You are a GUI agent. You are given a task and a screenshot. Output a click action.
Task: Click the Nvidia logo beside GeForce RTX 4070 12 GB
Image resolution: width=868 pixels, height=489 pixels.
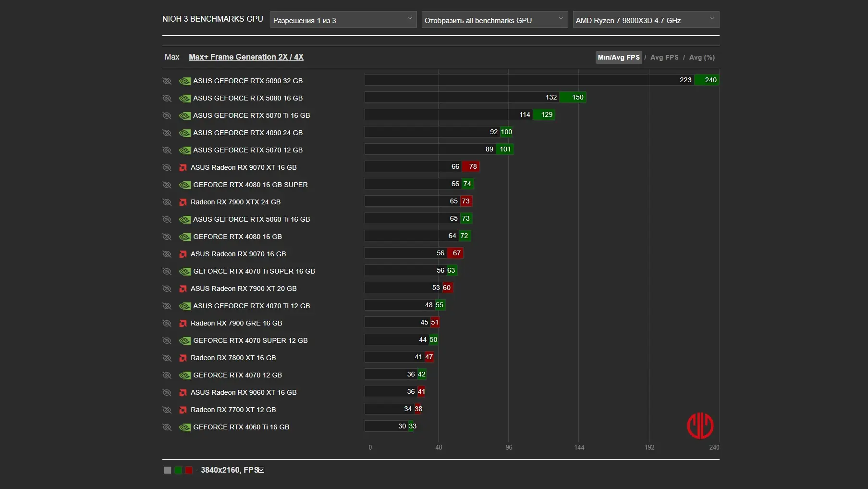pos(184,376)
